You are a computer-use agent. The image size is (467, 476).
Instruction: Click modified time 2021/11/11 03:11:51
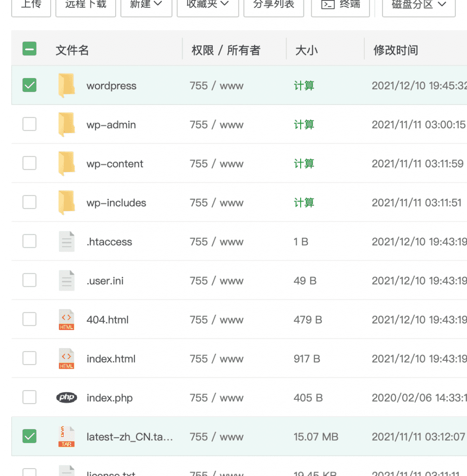417,203
